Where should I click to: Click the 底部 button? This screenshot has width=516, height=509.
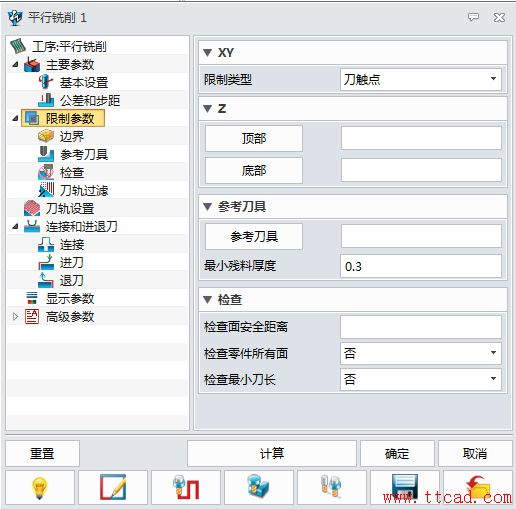(x=254, y=171)
